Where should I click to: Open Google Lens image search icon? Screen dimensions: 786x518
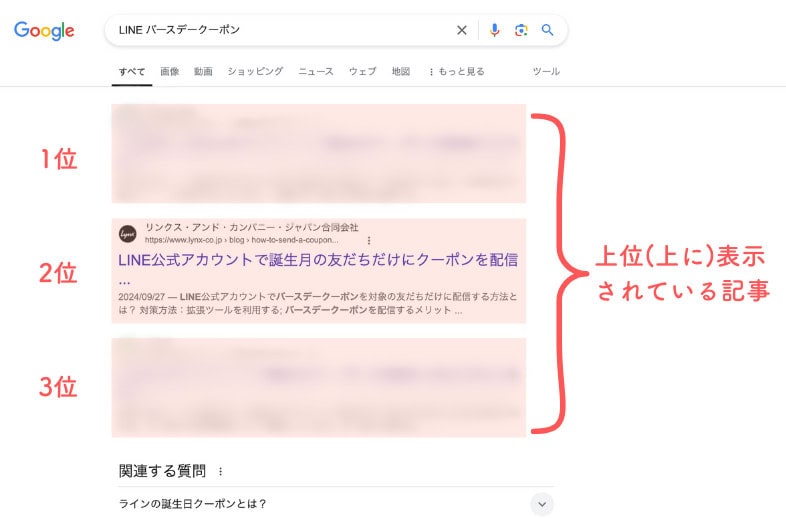tap(521, 30)
